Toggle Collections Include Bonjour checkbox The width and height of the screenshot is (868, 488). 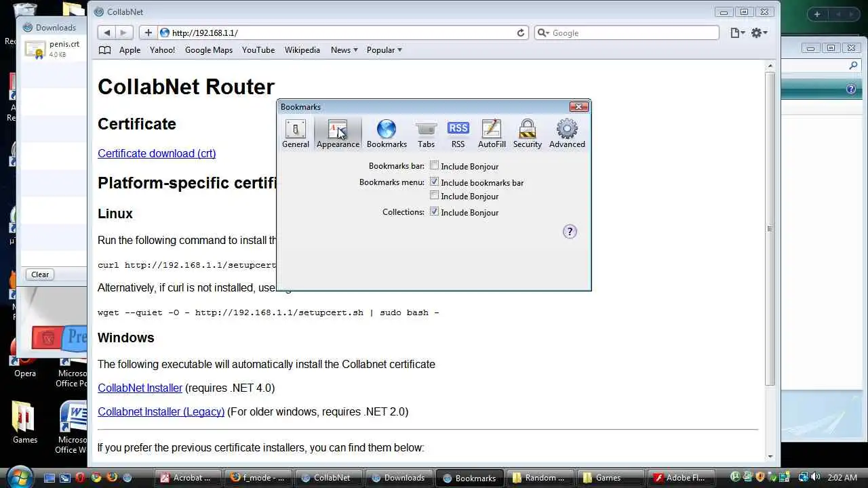pyautogui.click(x=435, y=212)
